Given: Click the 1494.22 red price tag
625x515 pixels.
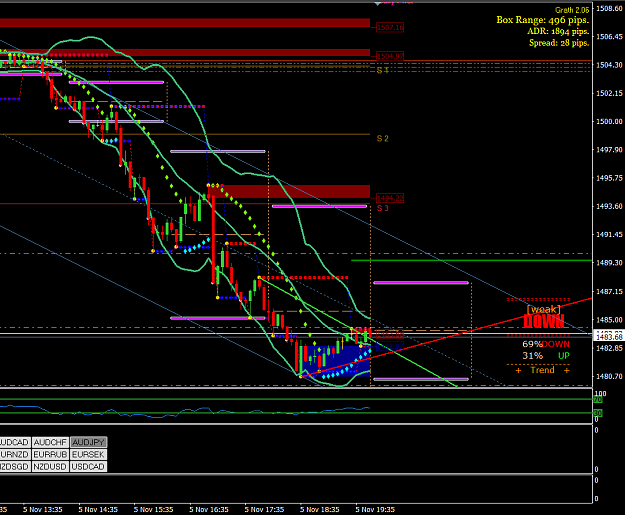Looking at the screenshot, I should pyautogui.click(x=390, y=198).
